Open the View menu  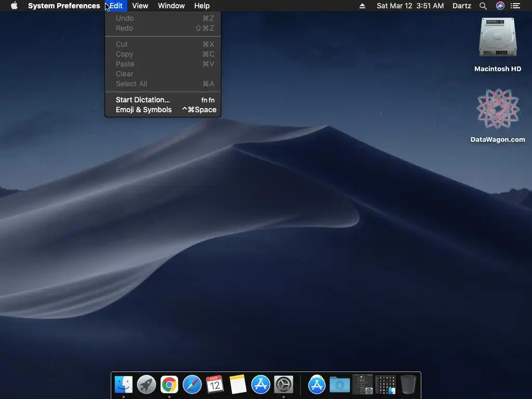coord(140,6)
